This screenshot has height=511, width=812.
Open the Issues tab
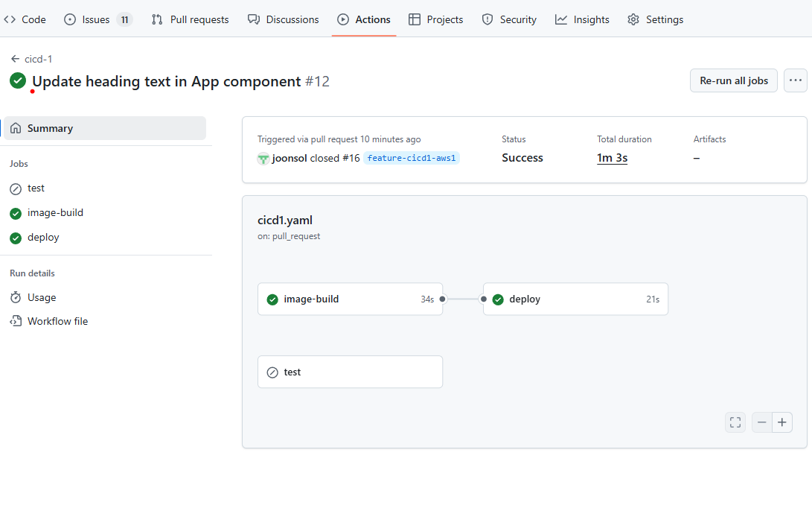point(96,19)
